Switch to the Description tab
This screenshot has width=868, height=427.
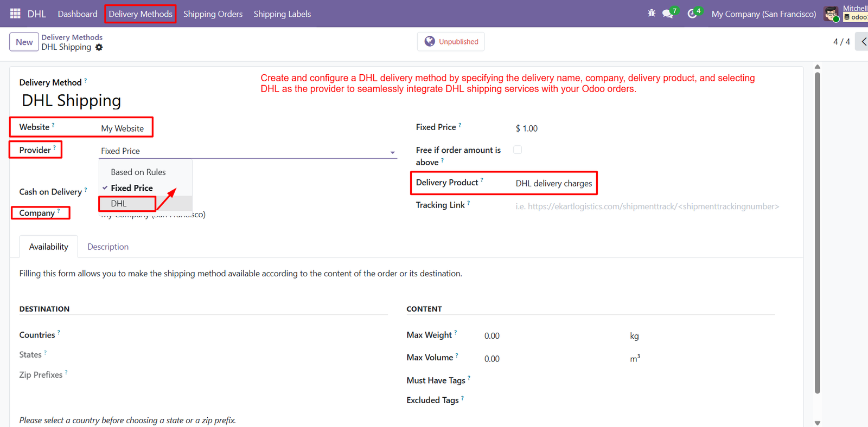108,247
